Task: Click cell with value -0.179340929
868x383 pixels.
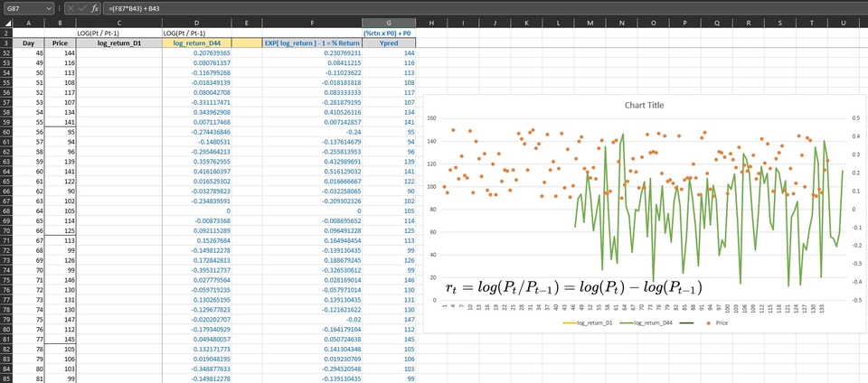Action: (x=196, y=329)
